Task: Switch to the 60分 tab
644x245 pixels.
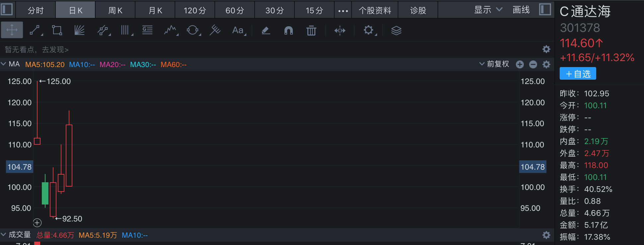Action: 235,11
